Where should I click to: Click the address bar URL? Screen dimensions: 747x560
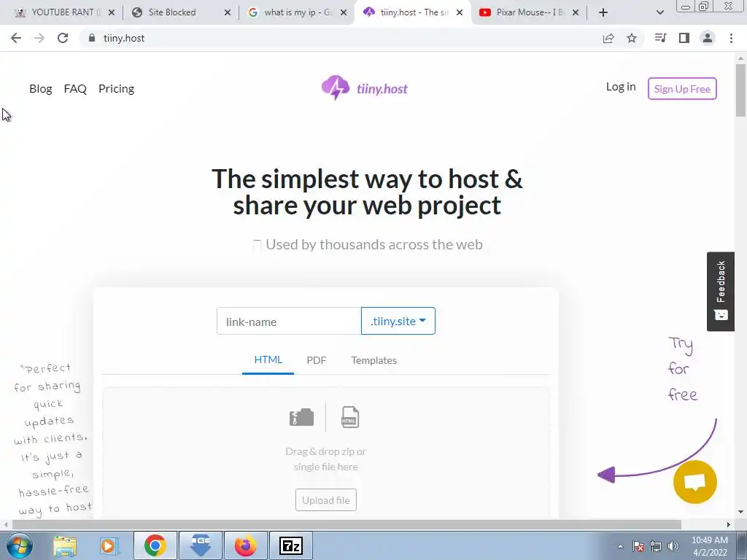pyautogui.click(x=124, y=38)
